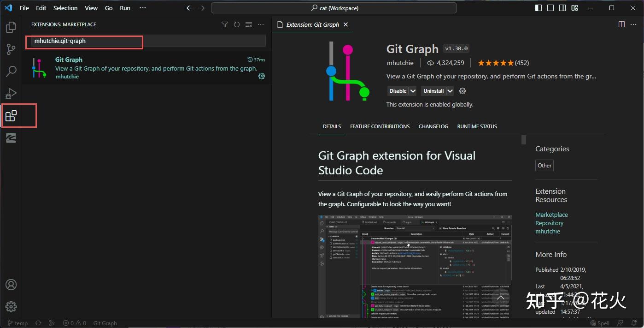Image resolution: width=644 pixels, height=328 pixels.
Task: Refresh the extensions marketplace list
Action: point(236,24)
